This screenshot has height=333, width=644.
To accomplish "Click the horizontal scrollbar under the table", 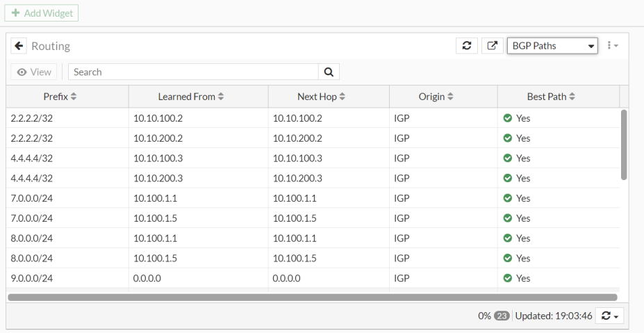I will 312,297.
